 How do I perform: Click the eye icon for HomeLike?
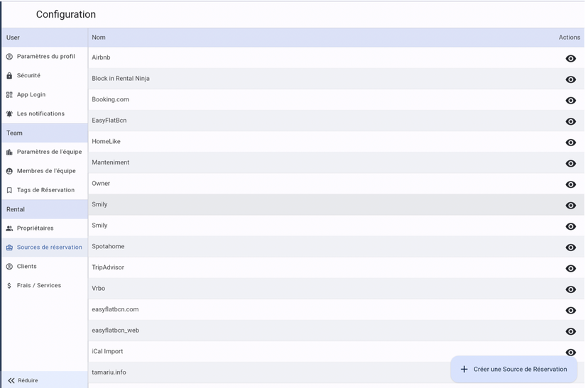coord(570,143)
